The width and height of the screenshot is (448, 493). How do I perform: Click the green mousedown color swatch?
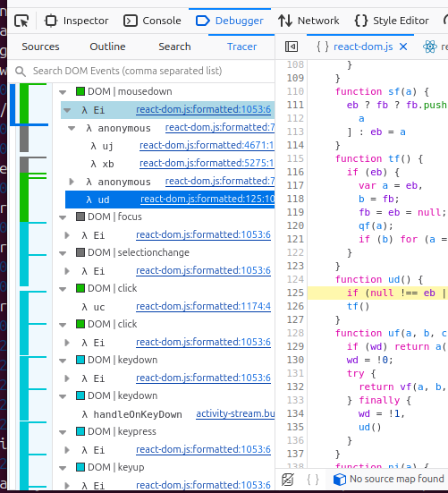coord(80,91)
